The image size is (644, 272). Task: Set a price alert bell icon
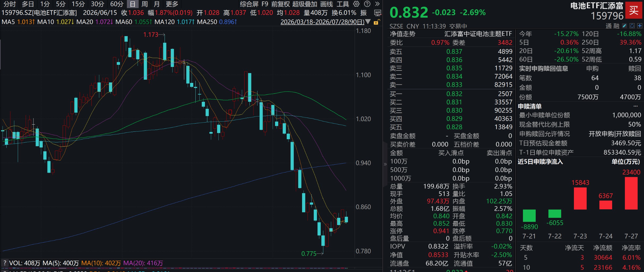632,26
